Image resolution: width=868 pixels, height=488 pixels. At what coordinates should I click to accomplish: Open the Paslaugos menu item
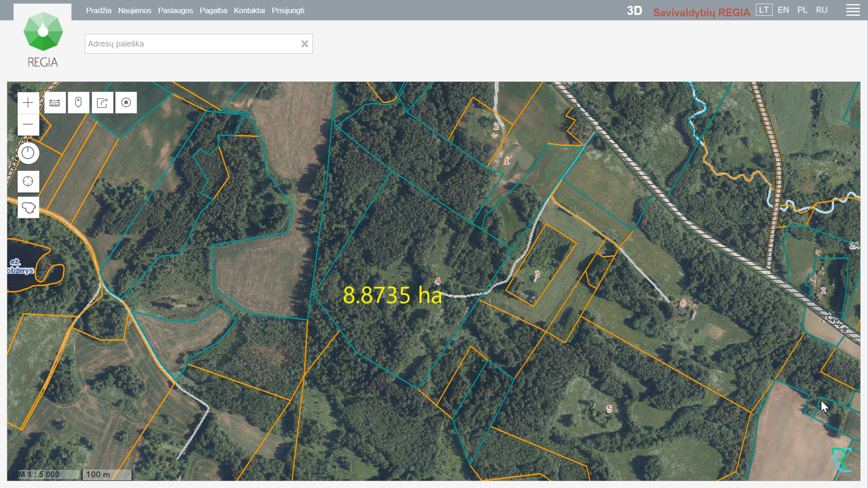click(x=175, y=10)
